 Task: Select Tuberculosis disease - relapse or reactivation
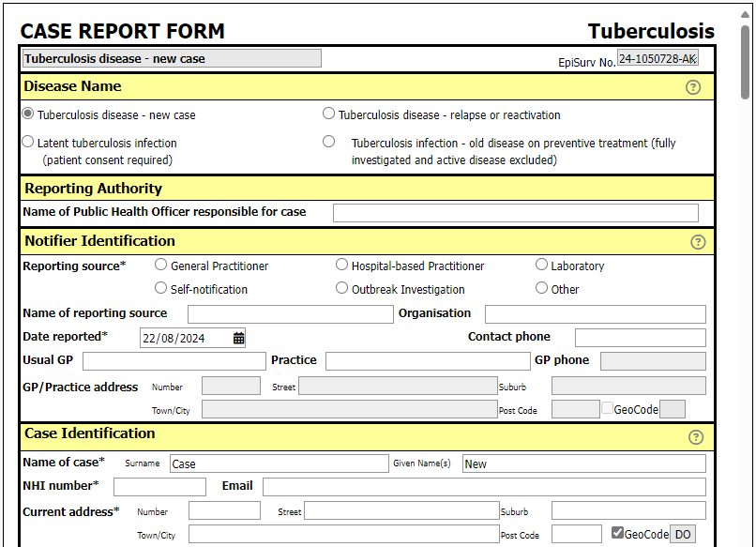click(328, 114)
